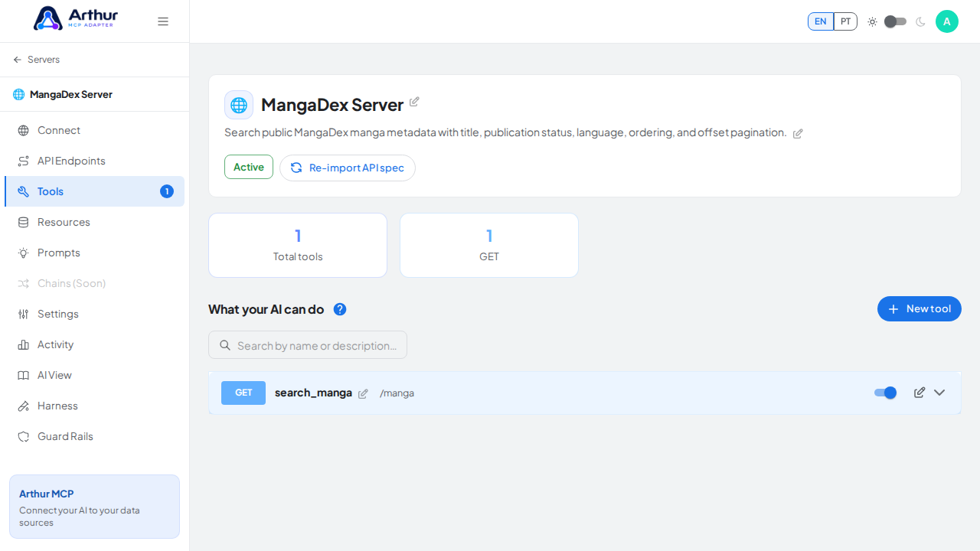Click the search_manga tool name
980x551 pixels.
(x=313, y=393)
